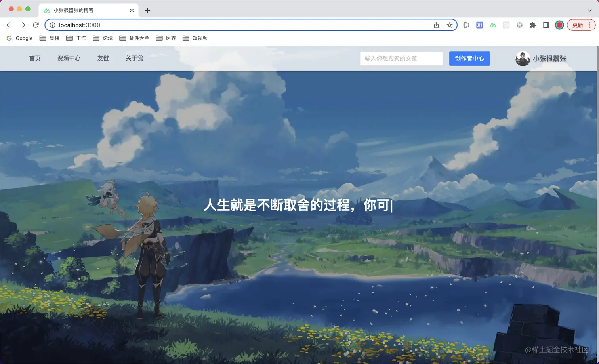
Task: Open the gray square extension icon
Action: pyautogui.click(x=506, y=25)
